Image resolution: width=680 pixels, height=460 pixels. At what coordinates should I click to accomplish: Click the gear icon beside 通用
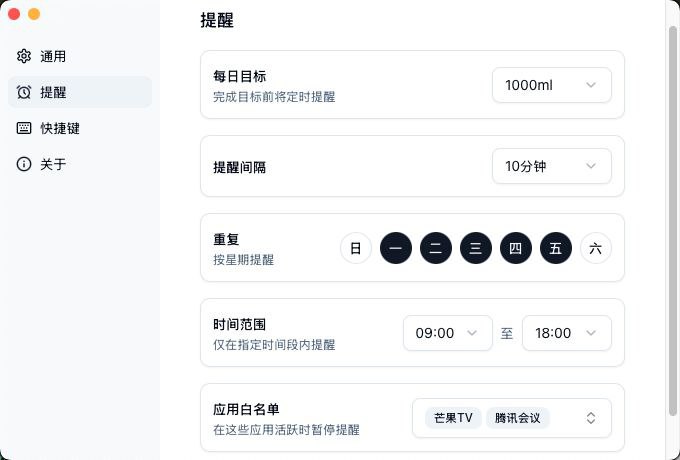tap(24, 56)
